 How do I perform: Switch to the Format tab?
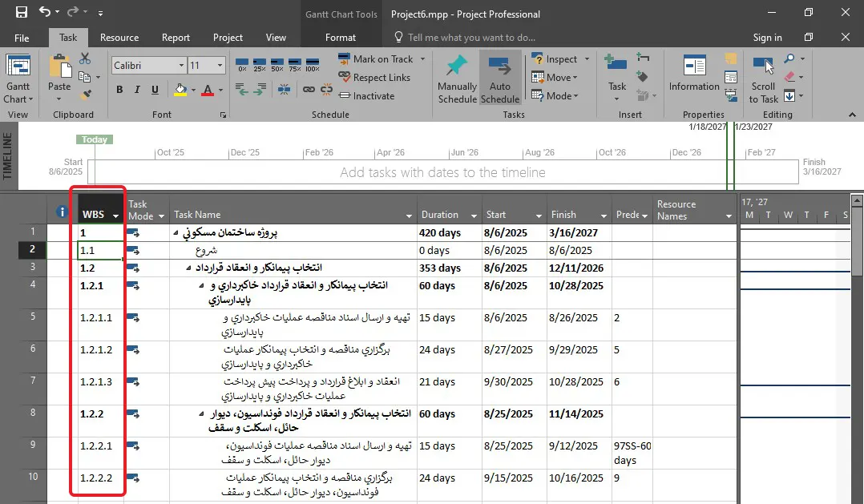[x=341, y=38]
